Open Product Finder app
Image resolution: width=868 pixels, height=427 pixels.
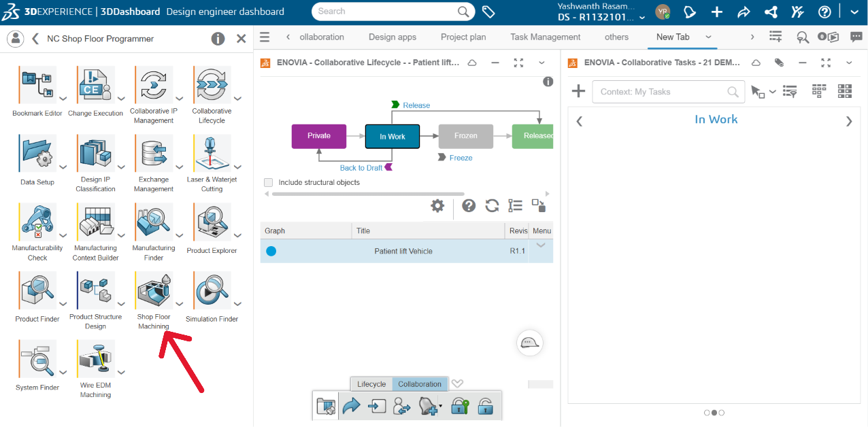click(x=37, y=290)
